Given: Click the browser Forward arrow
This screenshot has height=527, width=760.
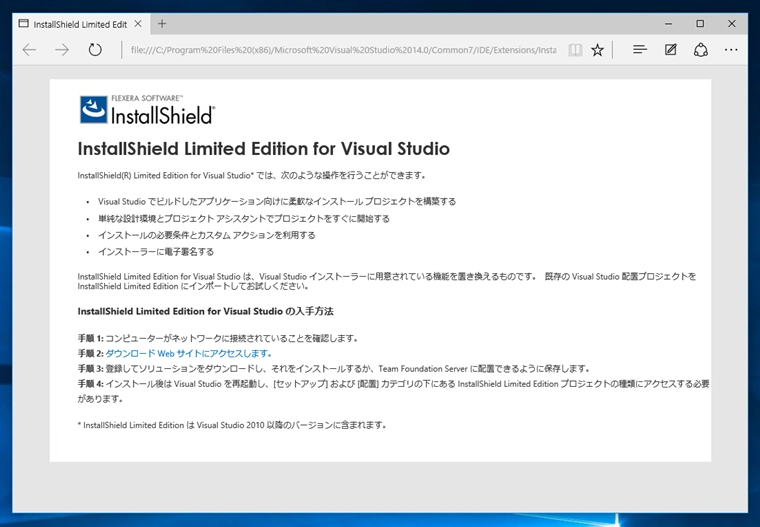Looking at the screenshot, I should (62, 50).
